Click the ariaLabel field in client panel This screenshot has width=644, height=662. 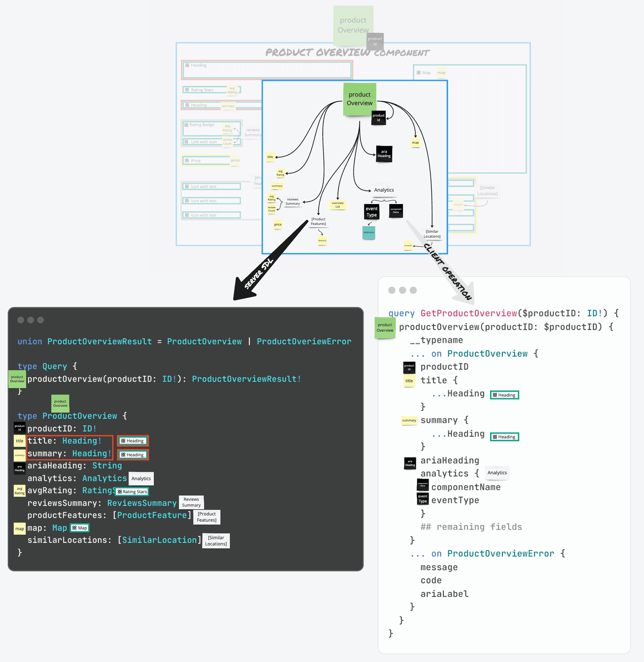coord(444,594)
